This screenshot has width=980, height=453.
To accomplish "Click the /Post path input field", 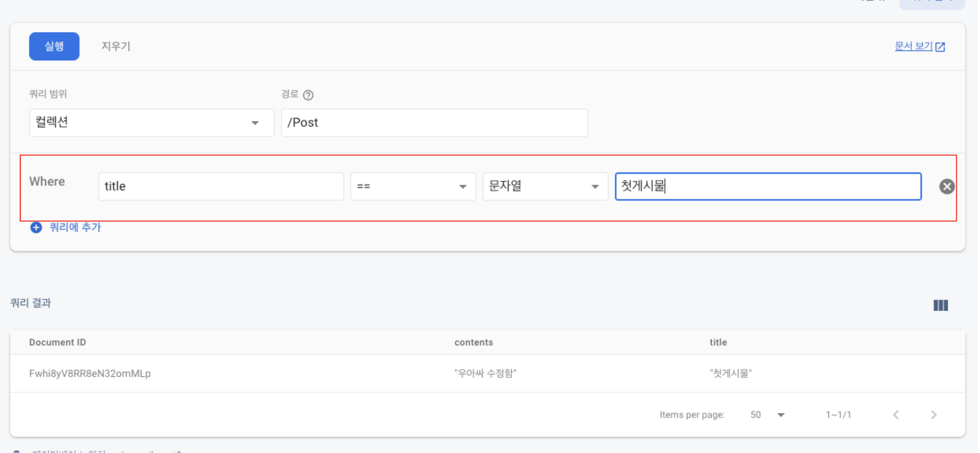I will [x=434, y=123].
